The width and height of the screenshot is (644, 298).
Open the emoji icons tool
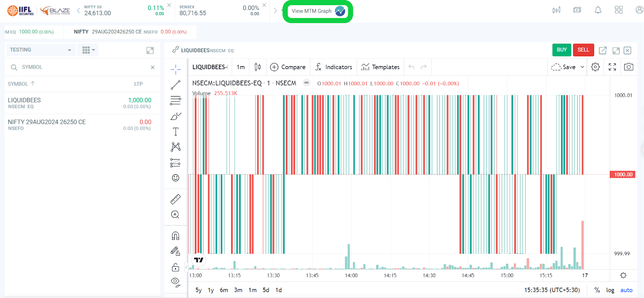click(175, 178)
